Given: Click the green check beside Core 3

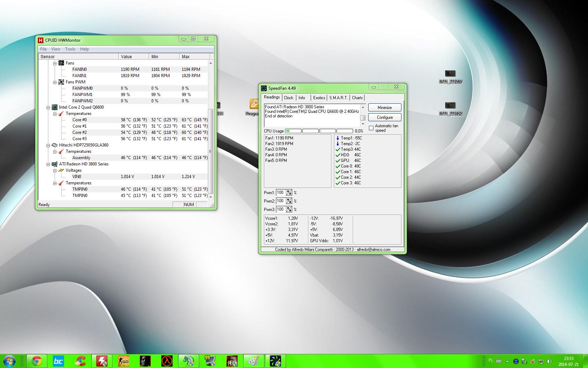Looking at the screenshot, I should 338,183.
